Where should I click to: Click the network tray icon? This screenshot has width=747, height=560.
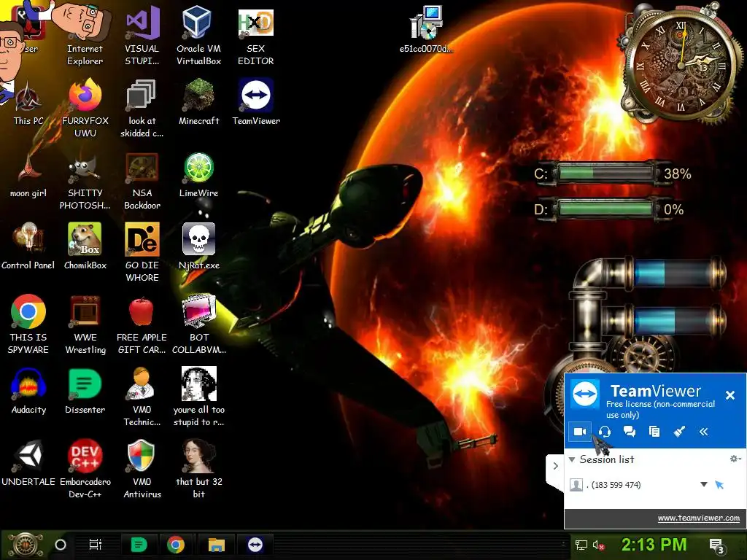point(581,545)
